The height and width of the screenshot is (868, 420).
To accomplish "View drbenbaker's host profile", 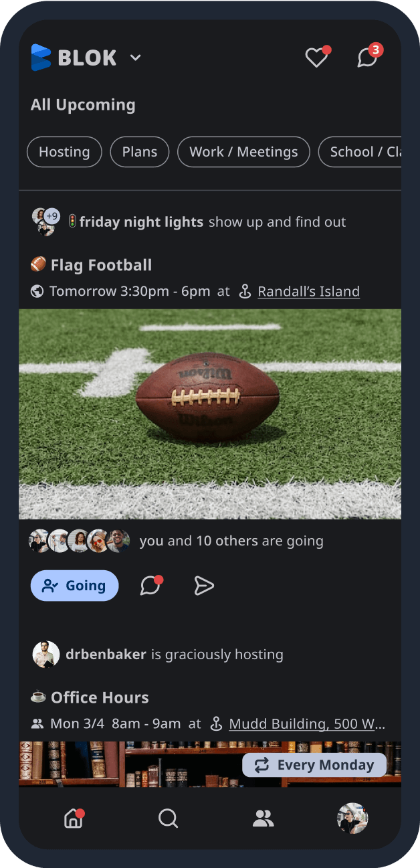I will point(106,654).
